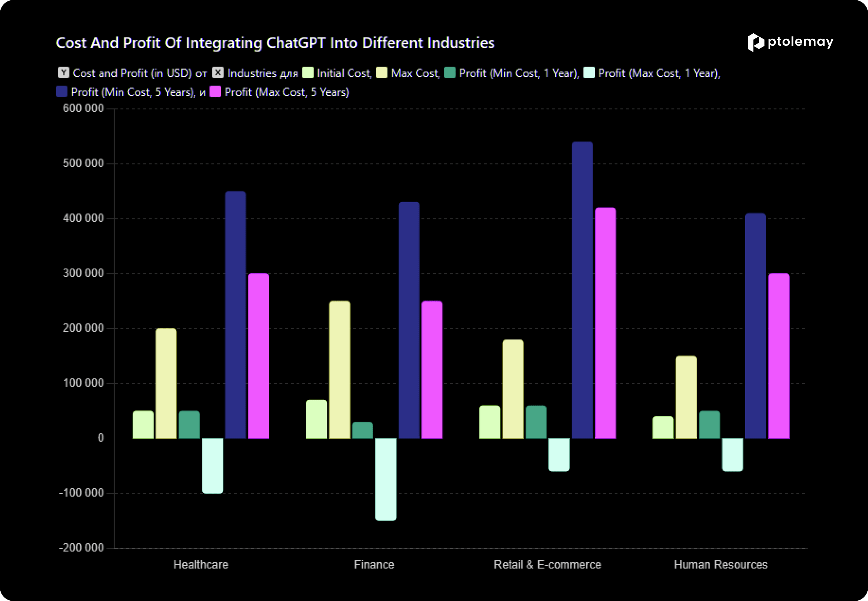This screenshot has height=601, width=868.
Task: Select Finance negative Profit (Max Cost, 1 Year) bar
Action: (386, 479)
